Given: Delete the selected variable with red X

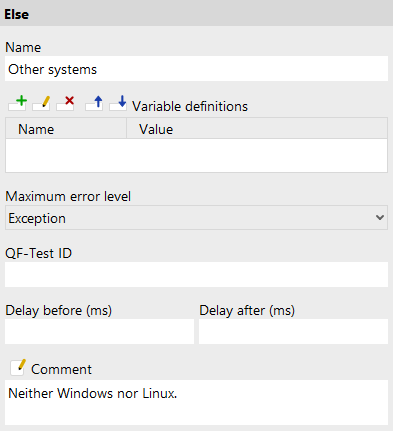Looking at the screenshot, I should coord(65,103).
